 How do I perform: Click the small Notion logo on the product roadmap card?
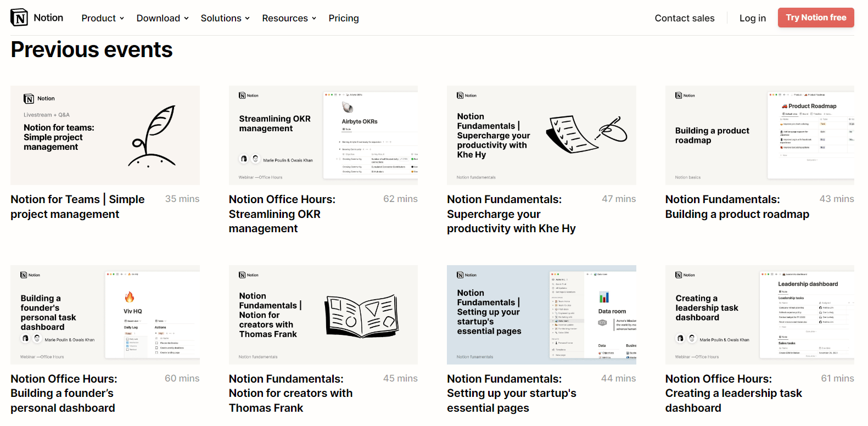coord(679,96)
